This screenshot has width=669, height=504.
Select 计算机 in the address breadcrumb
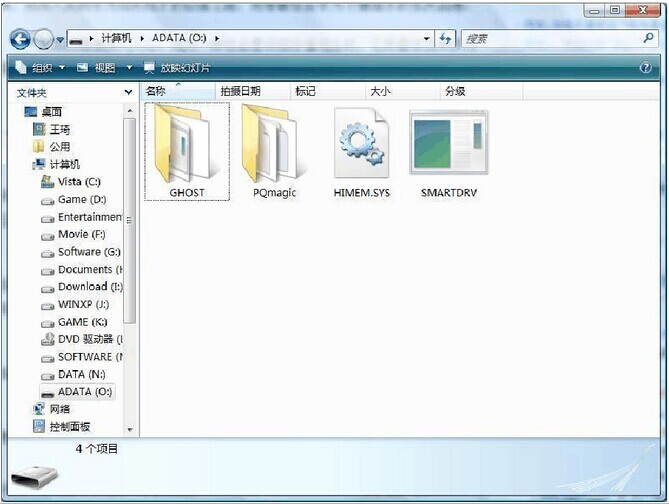[x=116, y=38]
